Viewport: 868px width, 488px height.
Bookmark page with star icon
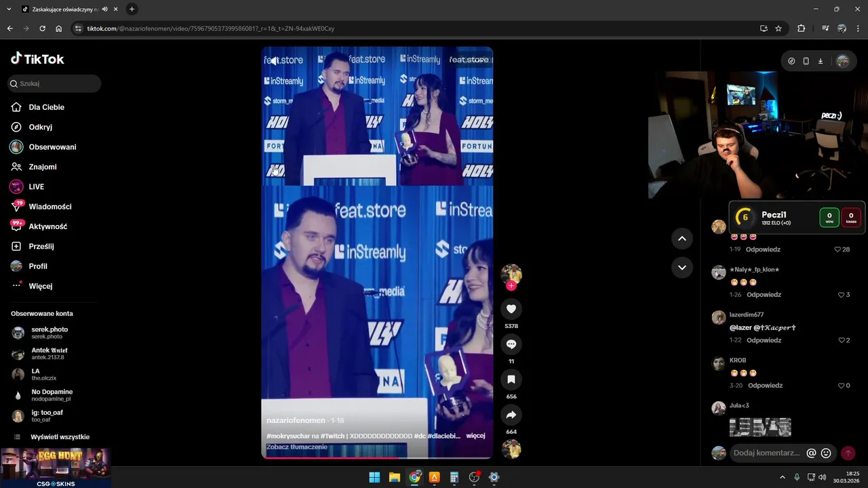778,28
